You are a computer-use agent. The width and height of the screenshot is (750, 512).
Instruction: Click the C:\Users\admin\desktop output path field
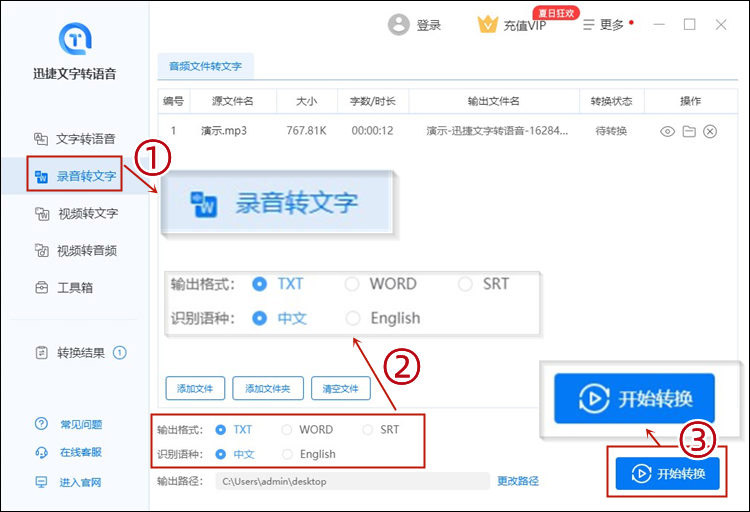pos(353,481)
